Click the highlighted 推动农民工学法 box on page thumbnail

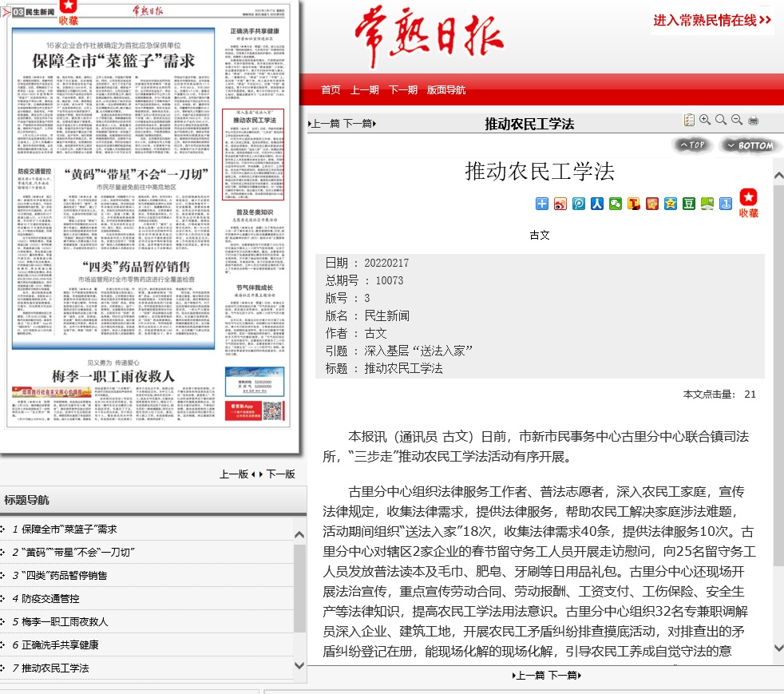253,154
